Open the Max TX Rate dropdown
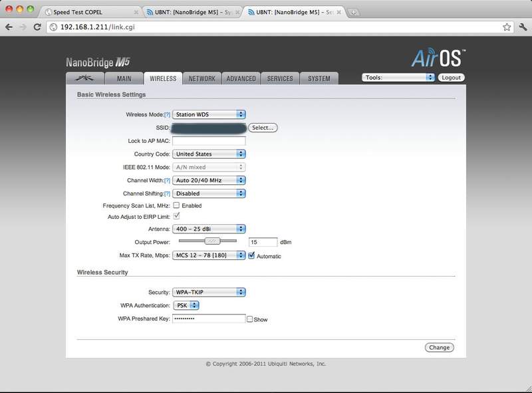This screenshot has height=393, width=532. click(x=209, y=255)
